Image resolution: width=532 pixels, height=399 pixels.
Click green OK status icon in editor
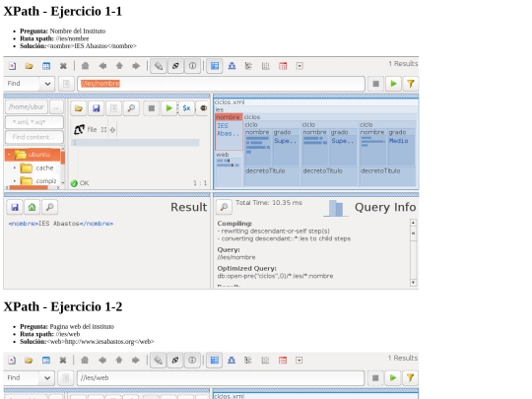tap(74, 183)
